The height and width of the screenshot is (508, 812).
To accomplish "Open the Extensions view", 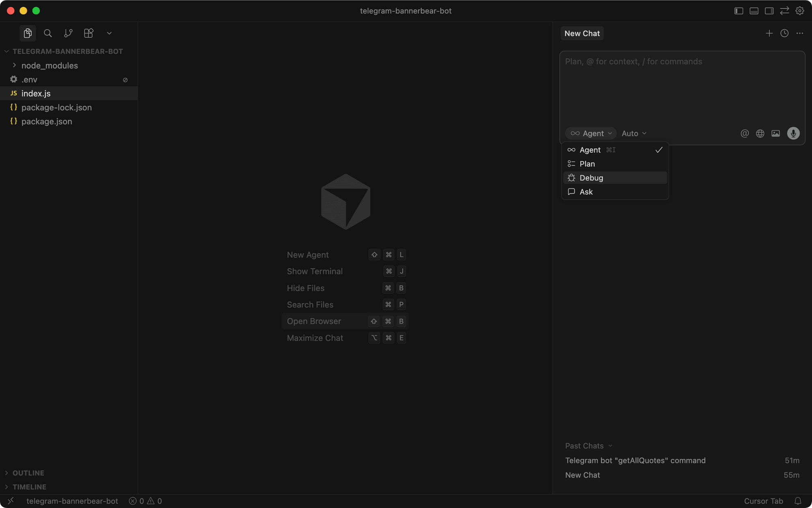I will [89, 33].
